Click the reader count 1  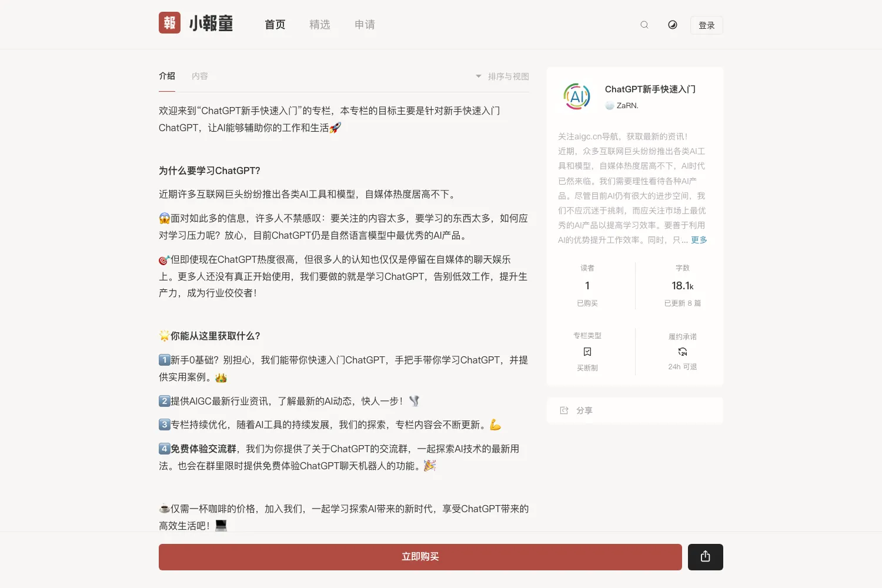coord(587,286)
